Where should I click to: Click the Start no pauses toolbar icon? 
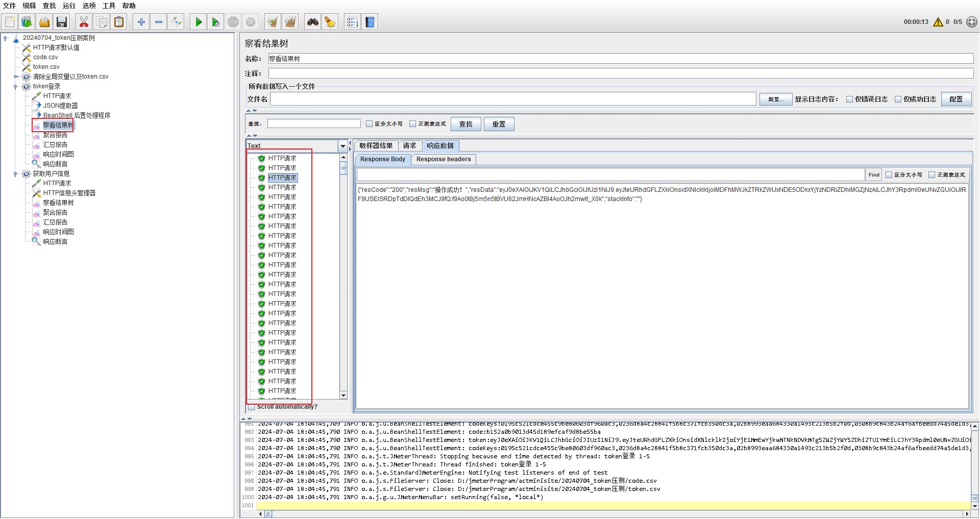215,22
